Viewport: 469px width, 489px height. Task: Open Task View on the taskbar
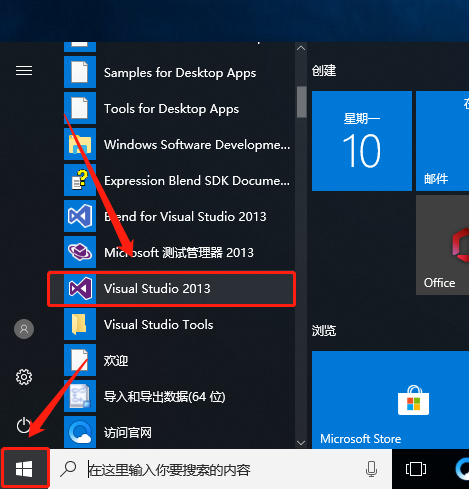coord(416,469)
